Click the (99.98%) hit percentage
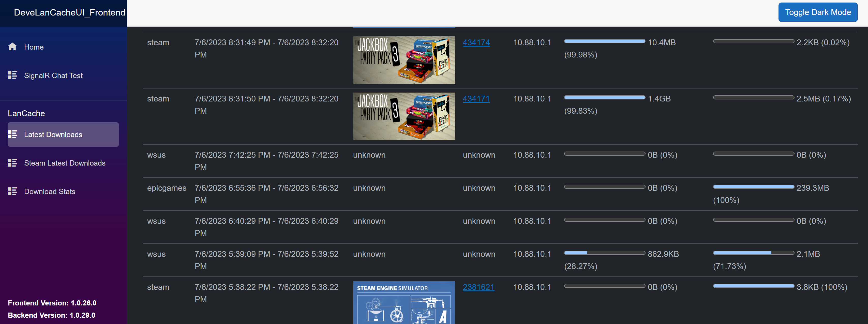Viewport: 868px width, 324px height. click(581, 55)
